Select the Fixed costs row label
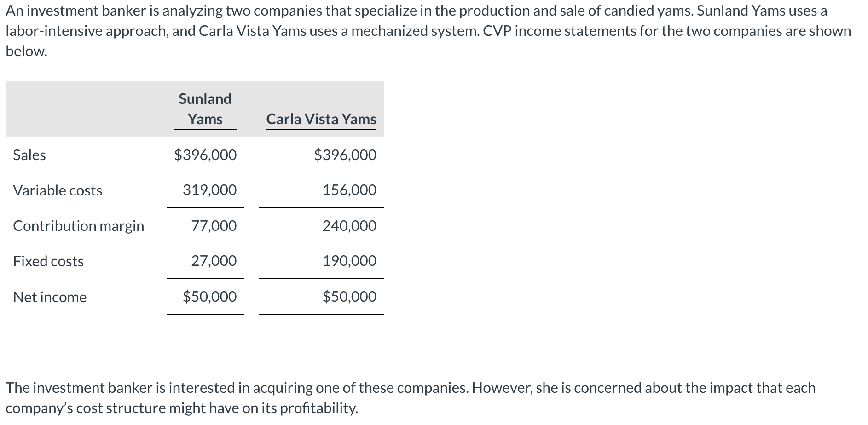The width and height of the screenshot is (868, 425). click(x=48, y=261)
